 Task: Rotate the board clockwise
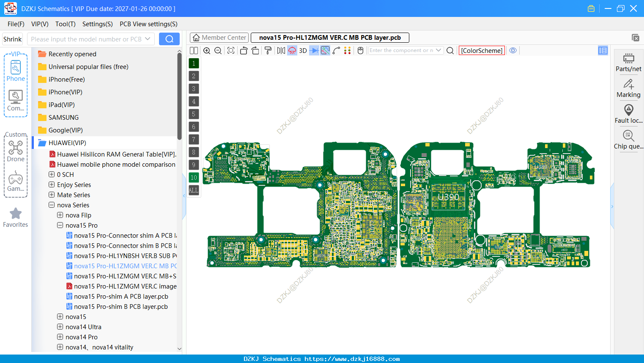(255, 50)
